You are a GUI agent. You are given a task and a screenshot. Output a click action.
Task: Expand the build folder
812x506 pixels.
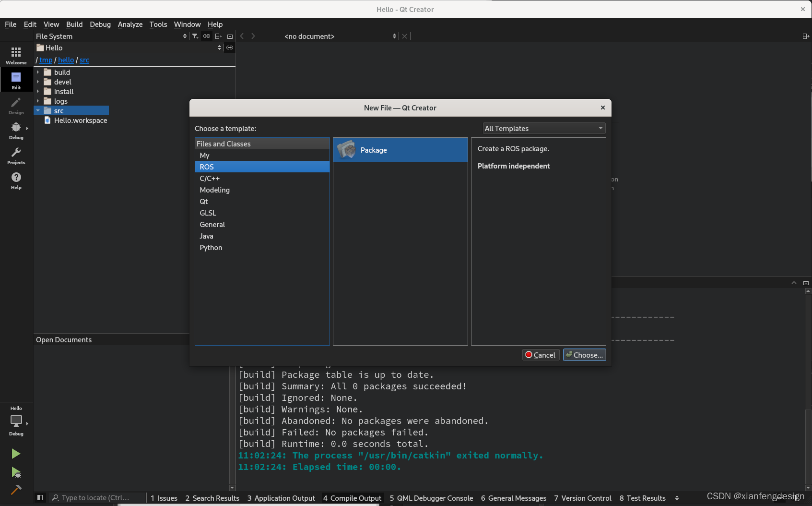(38, 72)
